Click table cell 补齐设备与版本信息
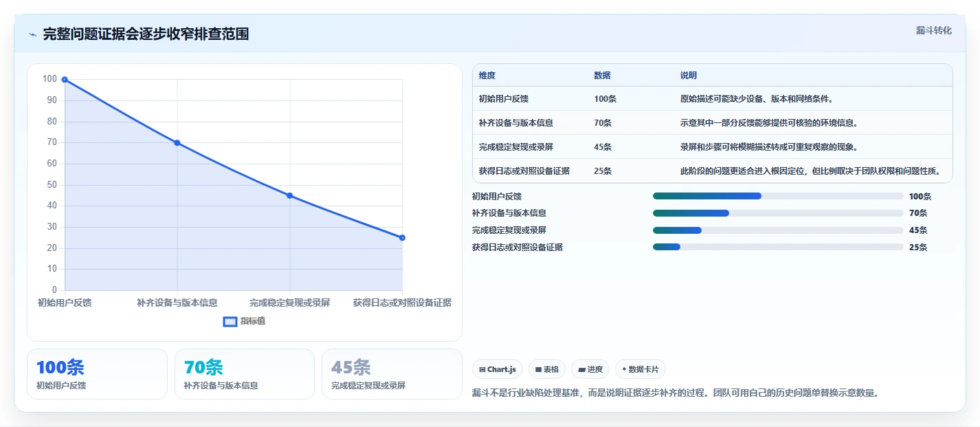The width and height of the screenshot is (980, 427). (516, 123)
